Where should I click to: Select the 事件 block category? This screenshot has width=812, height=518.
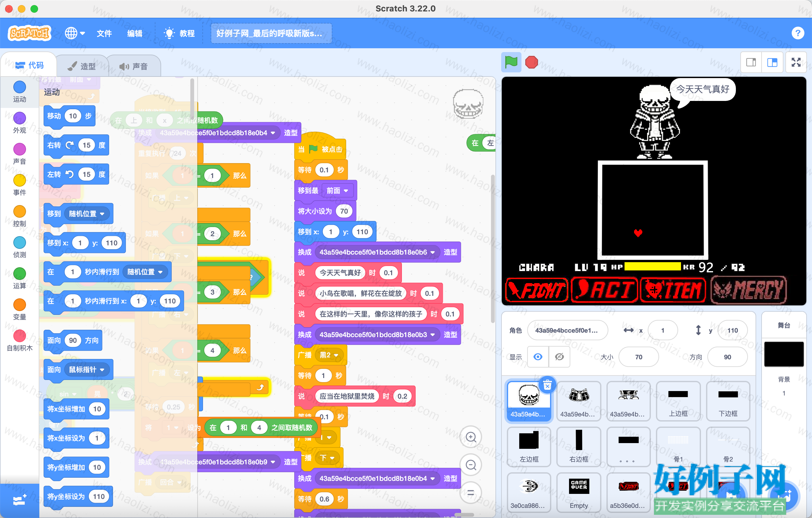(20, 185)
